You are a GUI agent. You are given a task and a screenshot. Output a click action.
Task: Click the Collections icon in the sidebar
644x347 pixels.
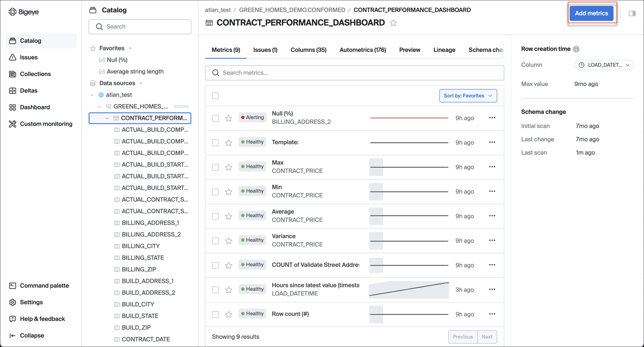(x=12, y=74)
